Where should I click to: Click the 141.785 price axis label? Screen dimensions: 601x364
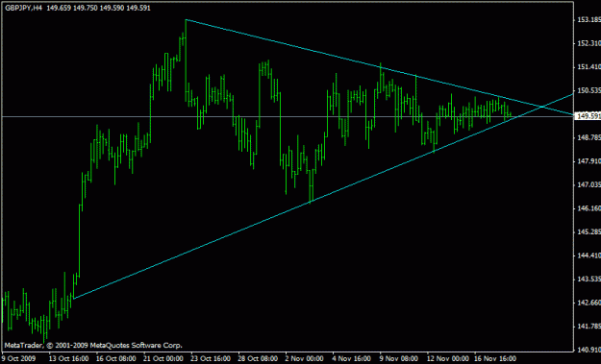coord(588,327)
